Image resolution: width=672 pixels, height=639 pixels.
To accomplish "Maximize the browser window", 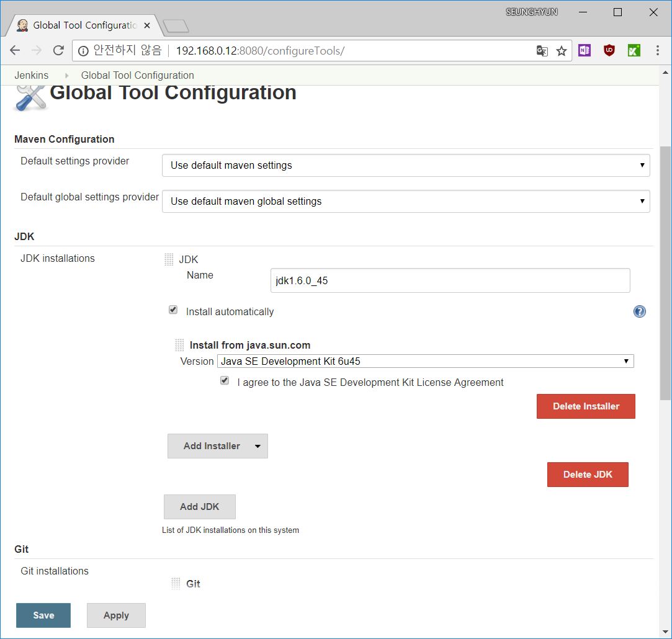I will (617, 12).
